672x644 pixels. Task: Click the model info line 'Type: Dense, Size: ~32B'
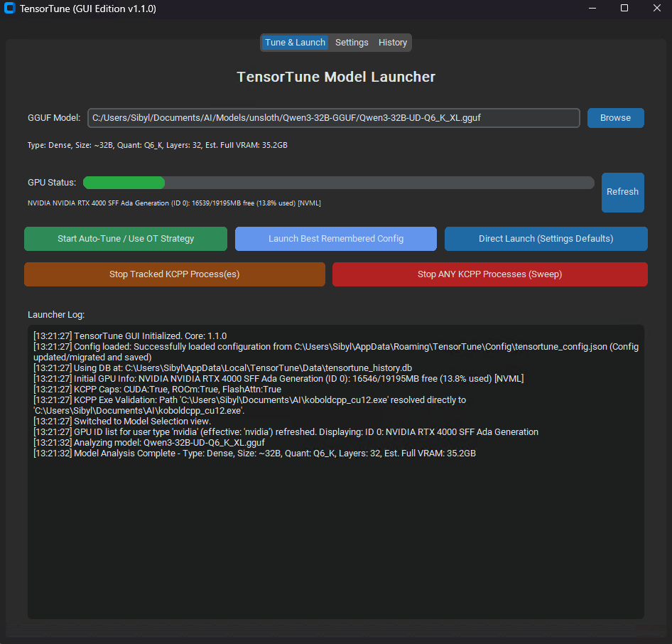coord(157,145)
